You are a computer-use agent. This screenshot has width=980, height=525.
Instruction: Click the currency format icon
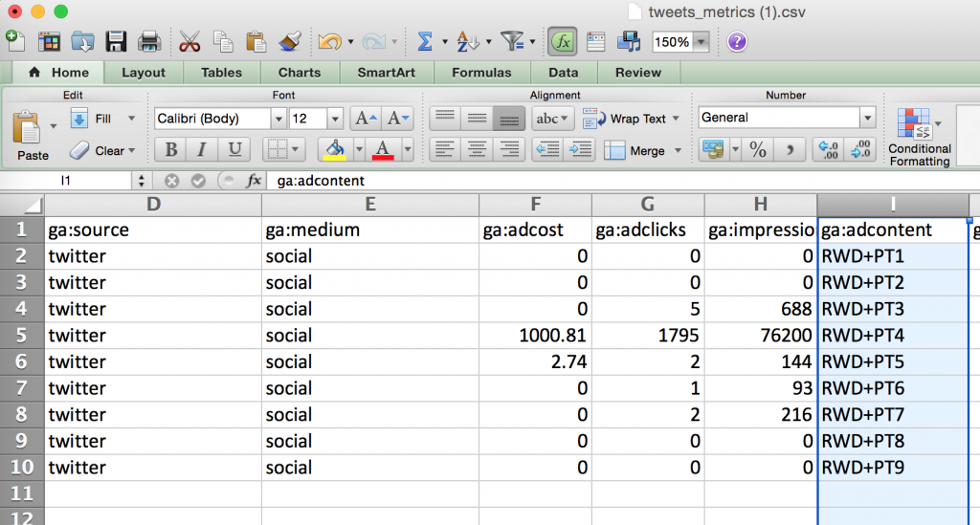(713, 150)
